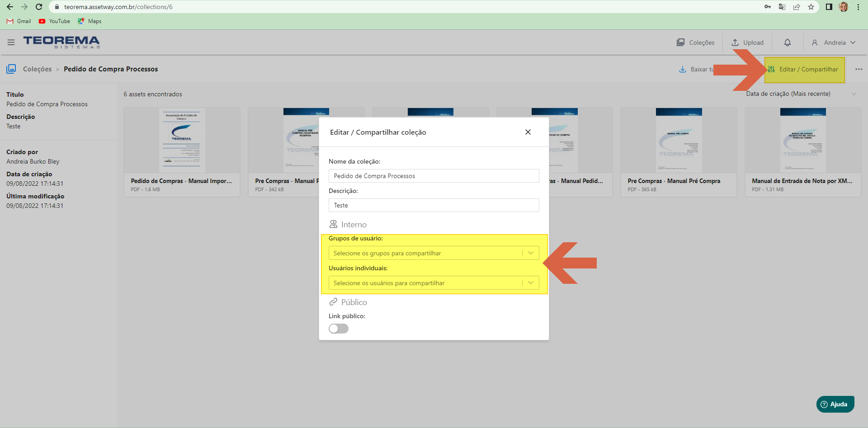The image size is (868, 428).
Task: Click the address bar URL
Action: point(118,7)
